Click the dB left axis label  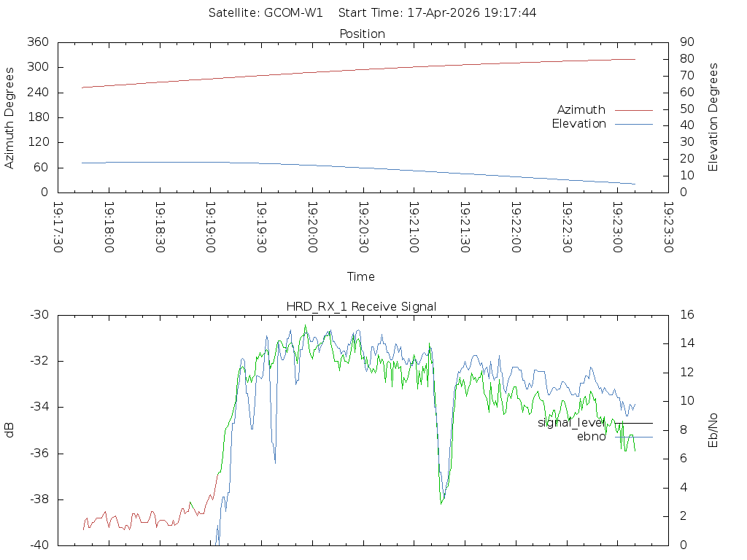coord(10,430)
